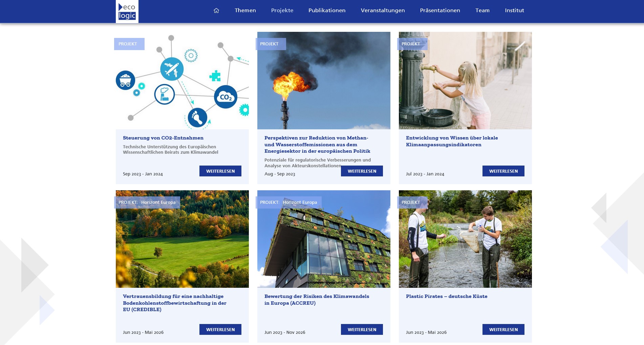Viewport: 644px width, 345px height.
Task: Open 'Entwicklung von Wissen über lokale Klimaanpassungsindikatoren' link
Action: (452, 141)
